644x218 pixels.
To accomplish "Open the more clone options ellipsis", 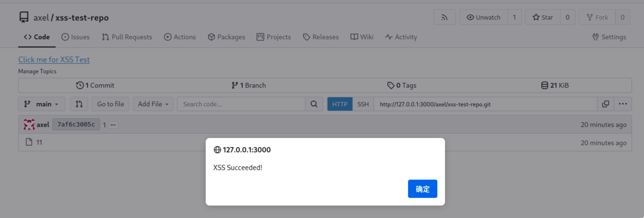I will coord(622,104).
